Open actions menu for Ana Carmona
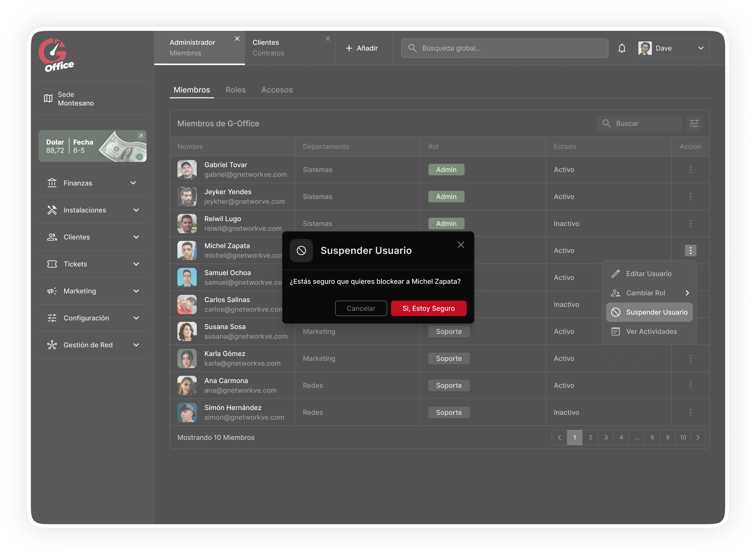 [x=690, y=385]
